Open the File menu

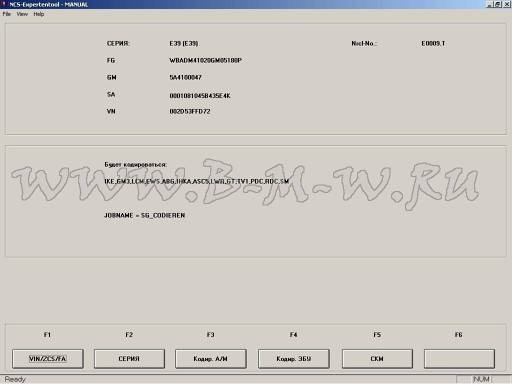[x=7, y=14]
